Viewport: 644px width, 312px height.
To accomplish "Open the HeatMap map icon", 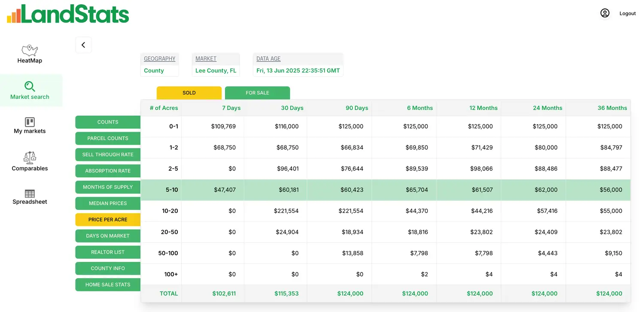I will 30,50.
